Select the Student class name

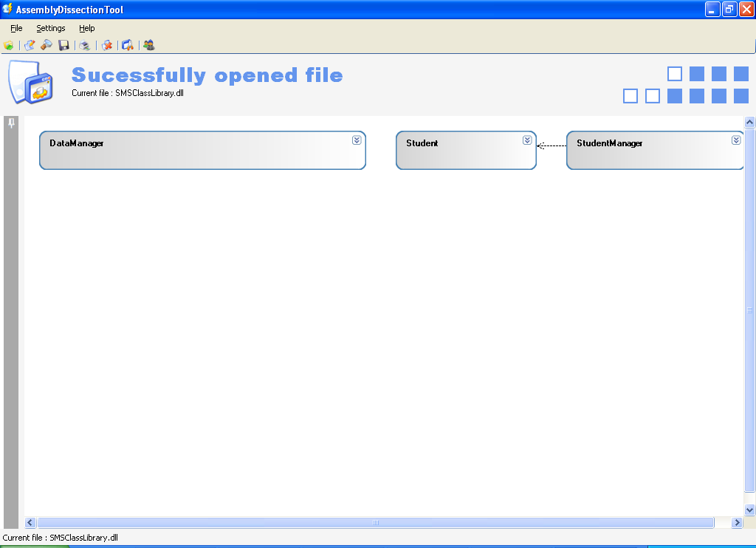click(422, 143)
